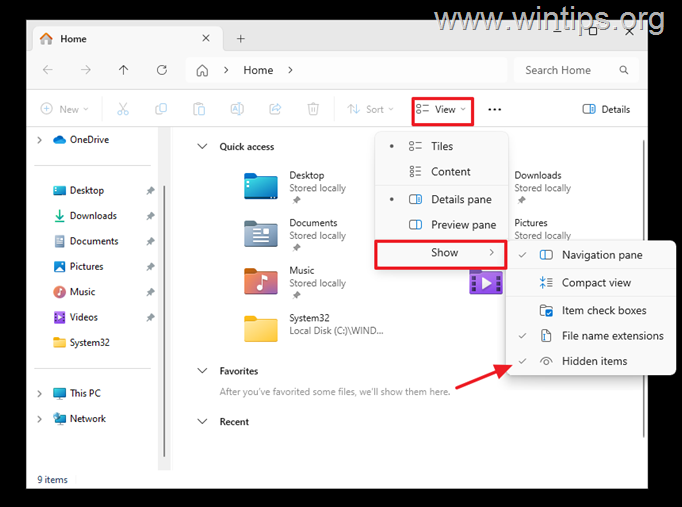Click the Paste clipboard icon
Screen dimensions: 682x507
pos(199,109)
